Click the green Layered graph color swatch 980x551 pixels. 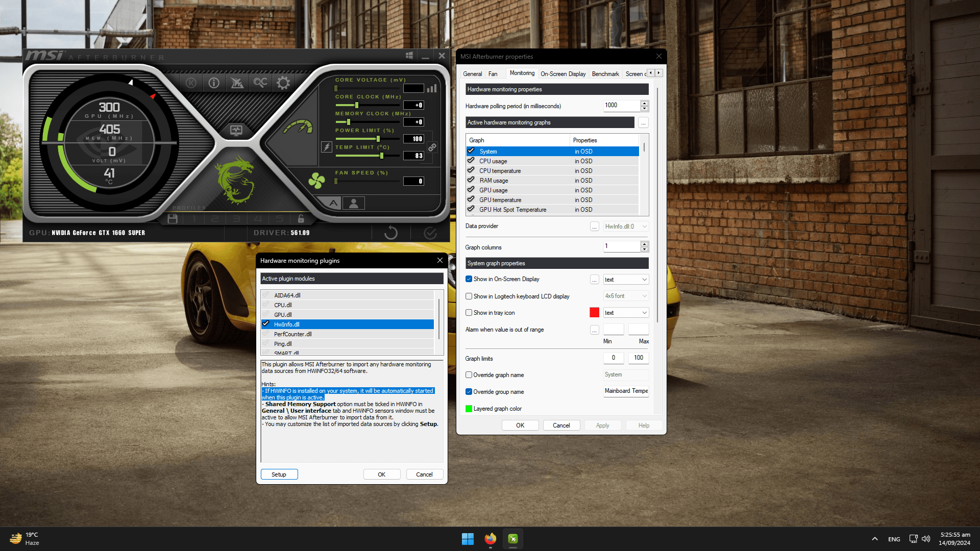tap(469, 409)
